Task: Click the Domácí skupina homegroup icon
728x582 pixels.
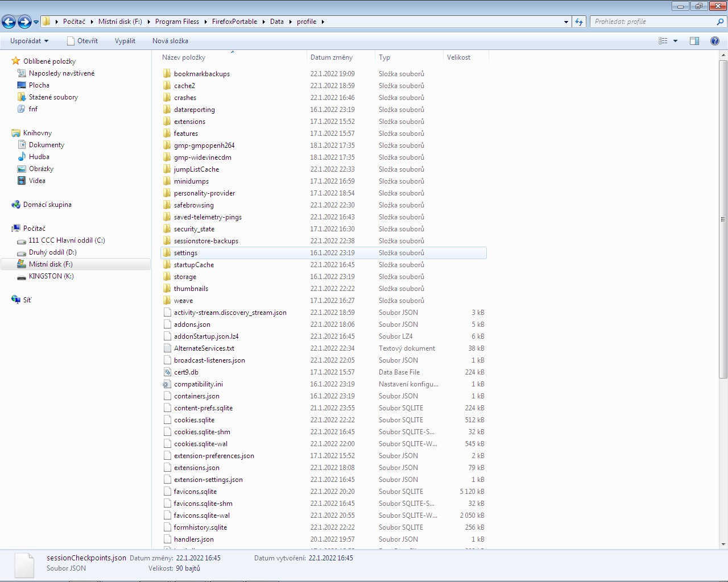Action: [16, 205]
